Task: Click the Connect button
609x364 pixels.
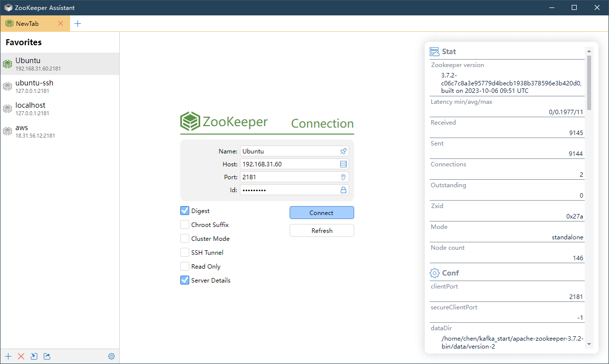Action: 322,213
